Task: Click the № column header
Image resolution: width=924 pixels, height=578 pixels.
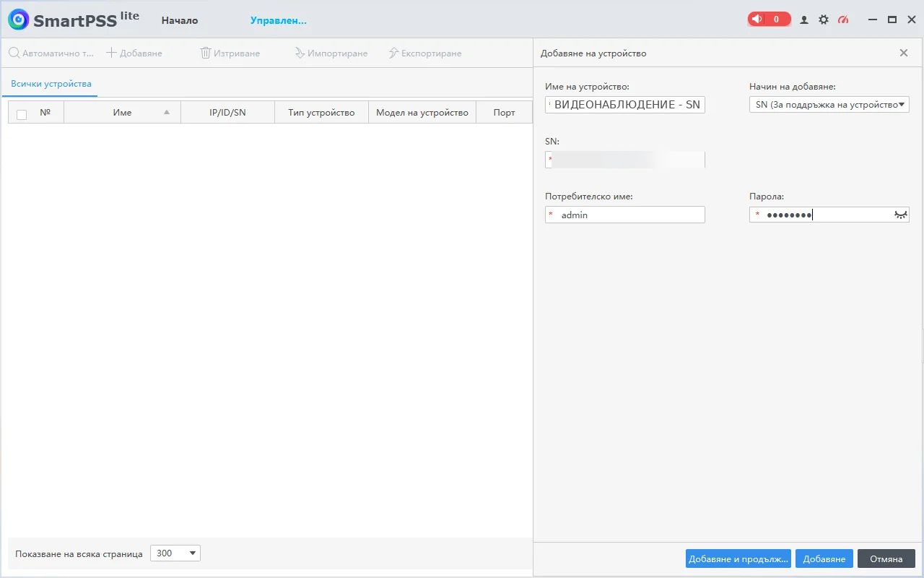Action: pos(45,113)
